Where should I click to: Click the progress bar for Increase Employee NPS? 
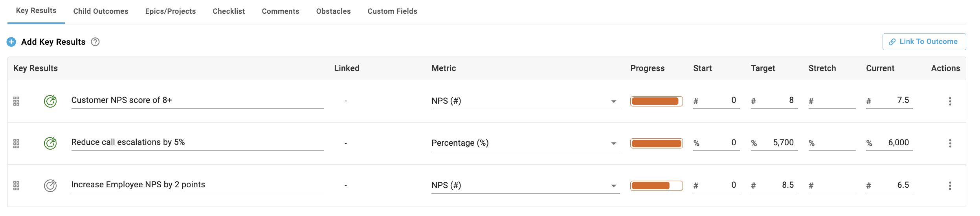(x=656, y=185)
